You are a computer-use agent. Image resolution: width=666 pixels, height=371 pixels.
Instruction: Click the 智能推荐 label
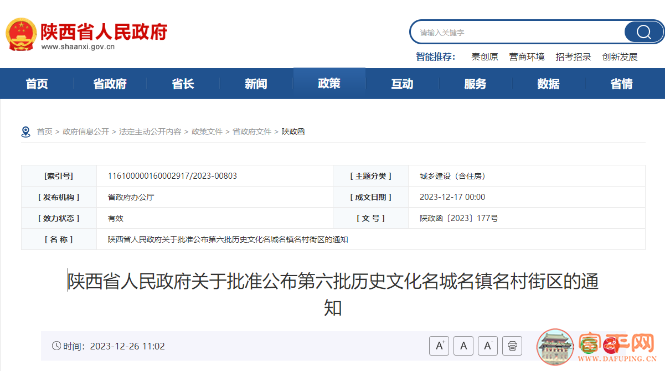(435, 57)
